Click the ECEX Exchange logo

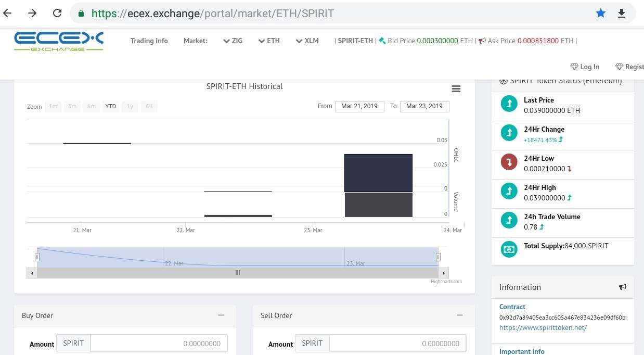point(59,41)
